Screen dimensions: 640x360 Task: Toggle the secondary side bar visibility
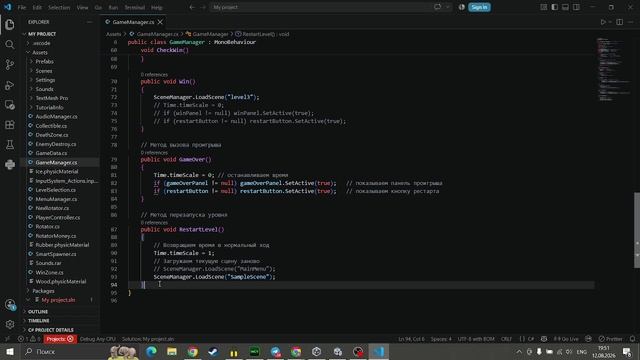click(x=576, y=7)
